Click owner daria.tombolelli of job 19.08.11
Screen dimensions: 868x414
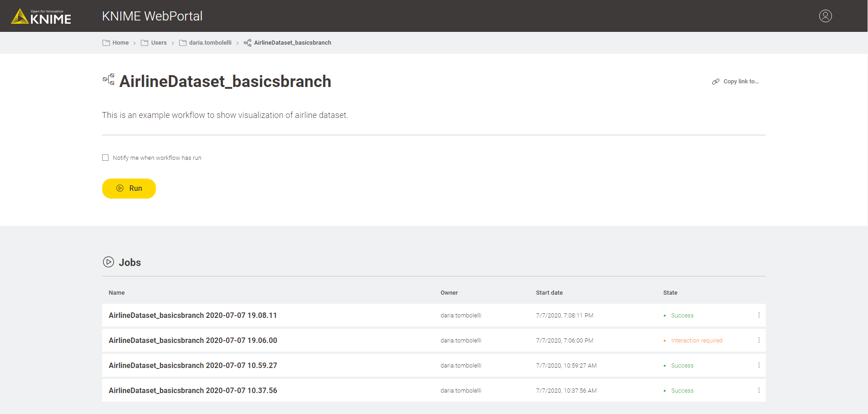click(461, 316)
